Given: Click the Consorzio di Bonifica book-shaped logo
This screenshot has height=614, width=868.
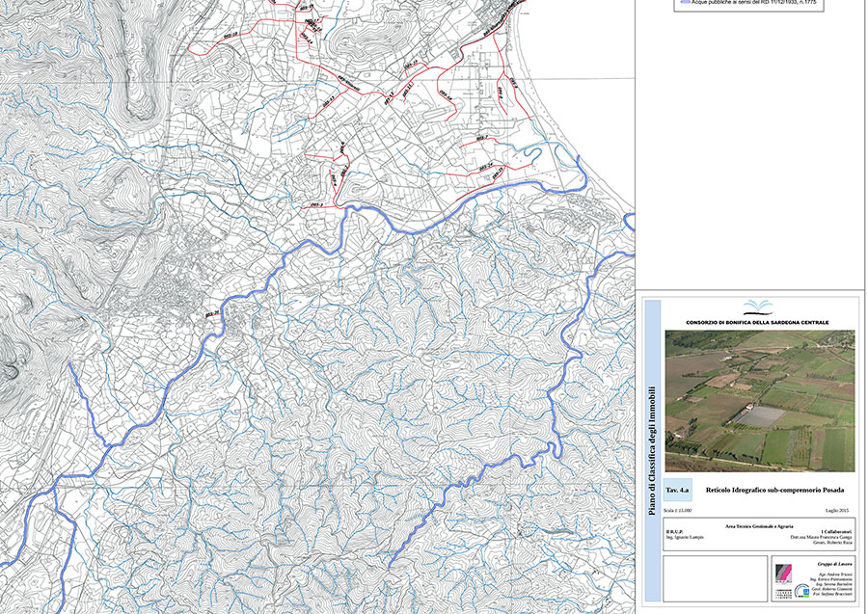Looking at the screenshot, I should pyautogui.click(x=757, y=307).
